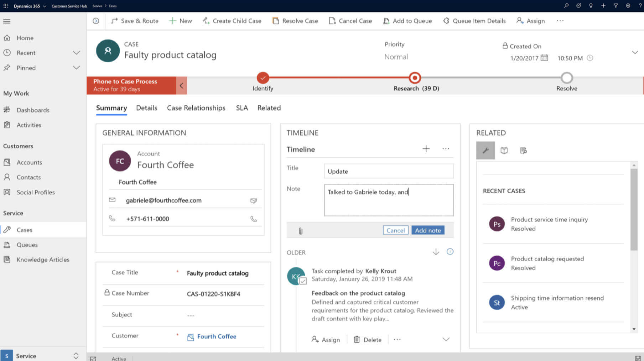Screen dimensions: 644x361
Task: Open the command bar overflow menu
Action: [x=560, y=21]
